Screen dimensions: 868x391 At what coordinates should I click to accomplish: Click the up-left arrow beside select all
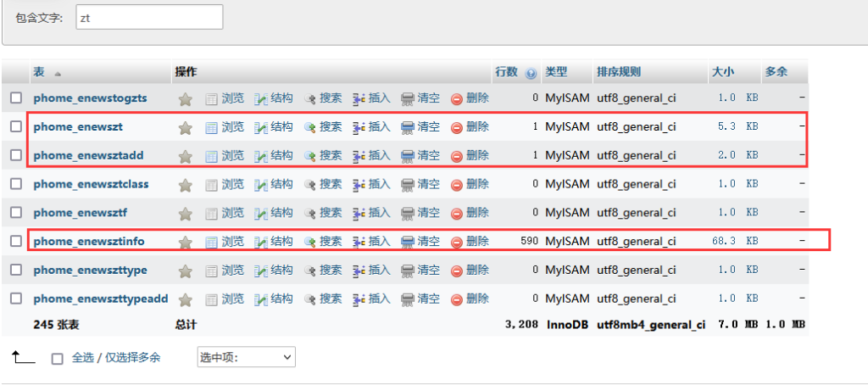point(23,357)
